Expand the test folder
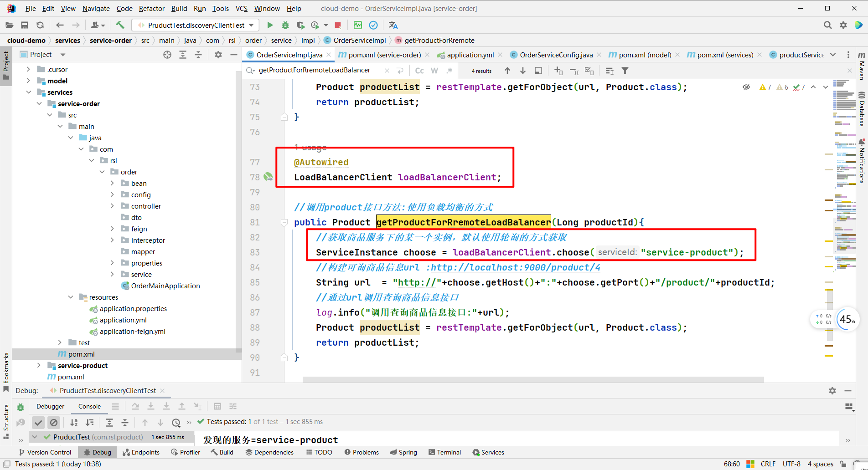 pyautogui.click(x=60, y=343)
